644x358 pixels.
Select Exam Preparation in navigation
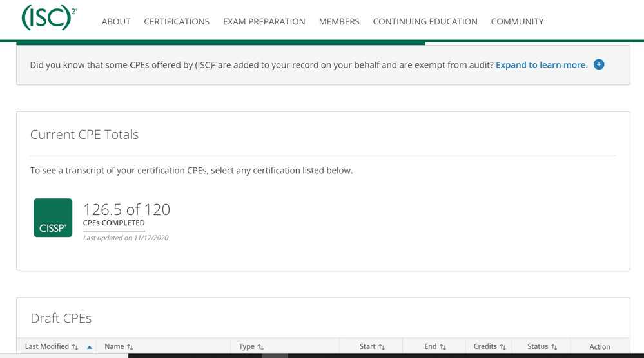[x=264, y=21]
